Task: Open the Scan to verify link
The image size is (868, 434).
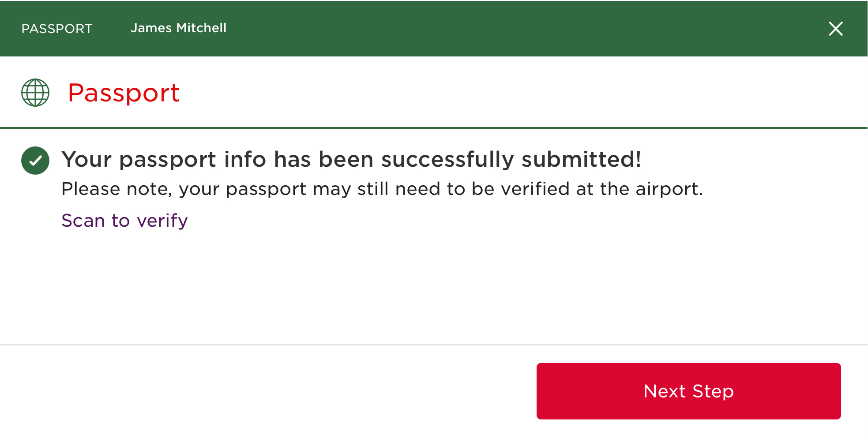Action: pyautogui.click(x=124, y=221)
